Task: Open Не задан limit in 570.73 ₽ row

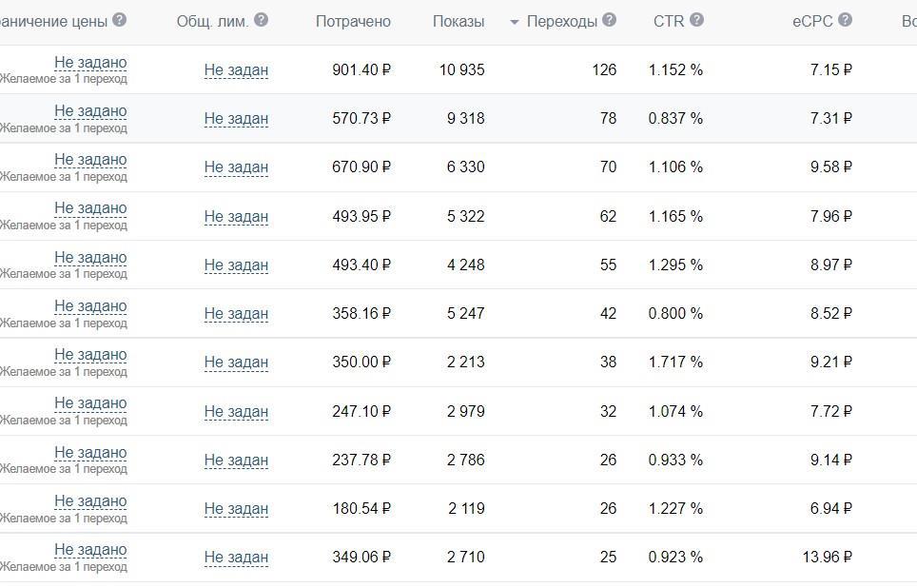Action: [x=236, y=119]
